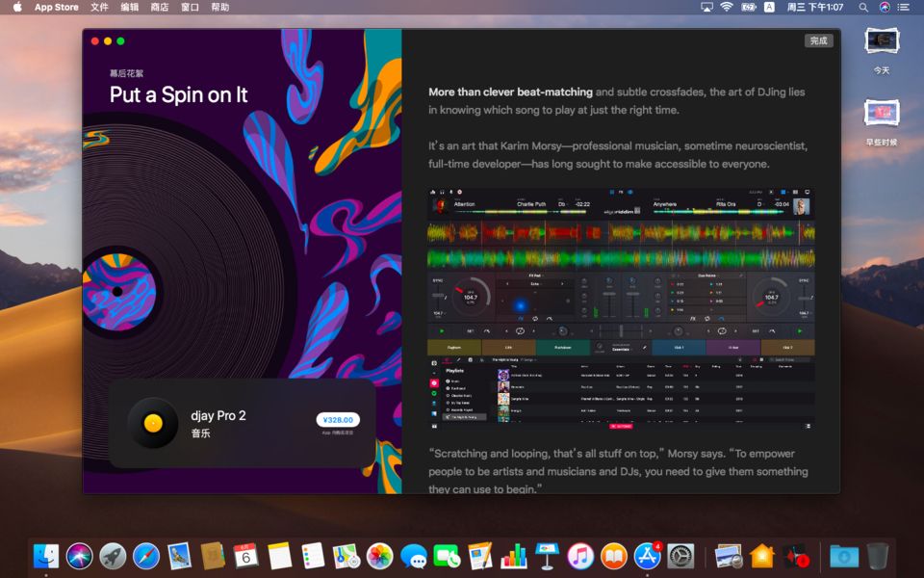This screenshot has width=924, height=578.
Task: Launch Siri from the Dock
Action: pyautogui.click(x=79, y=556)
